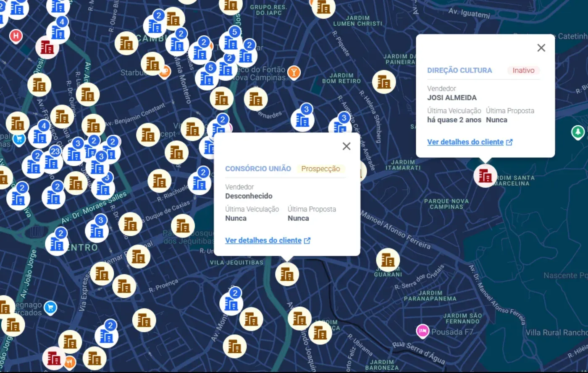Click the orange Starbucks coffee cup icon
The width and height of the screenshot is (588, 373).
(x=165, y=71)
